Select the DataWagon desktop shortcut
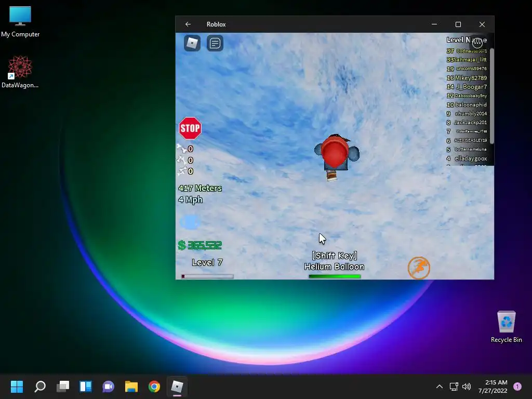 pyautogui.click(x=20, y=72)
